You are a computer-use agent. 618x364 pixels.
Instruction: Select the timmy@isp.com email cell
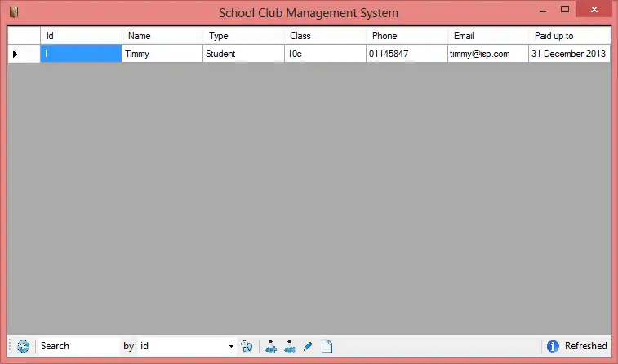[488, 54]
